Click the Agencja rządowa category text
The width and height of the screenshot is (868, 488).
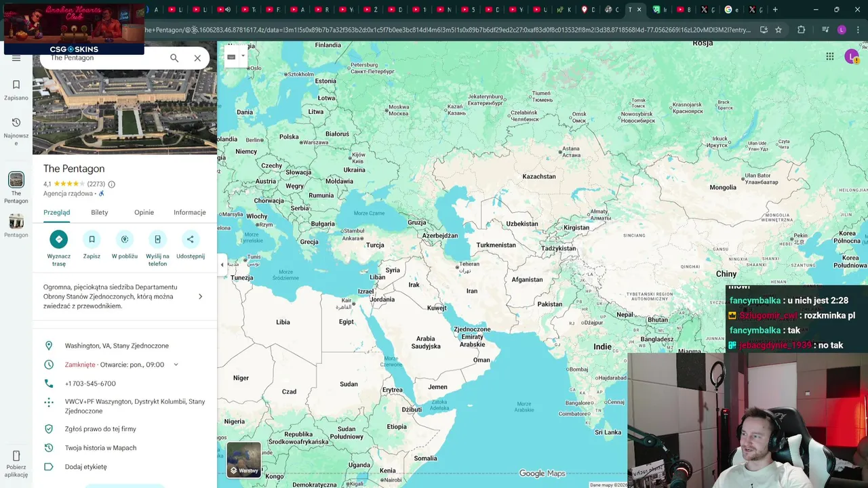pyautogui.click(x=68, y=194)
